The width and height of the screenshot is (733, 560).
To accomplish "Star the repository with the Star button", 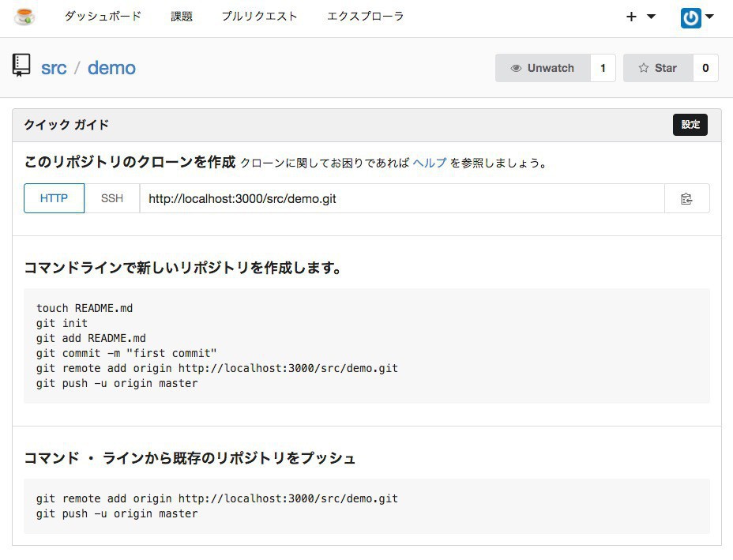I will click(658, 68).
